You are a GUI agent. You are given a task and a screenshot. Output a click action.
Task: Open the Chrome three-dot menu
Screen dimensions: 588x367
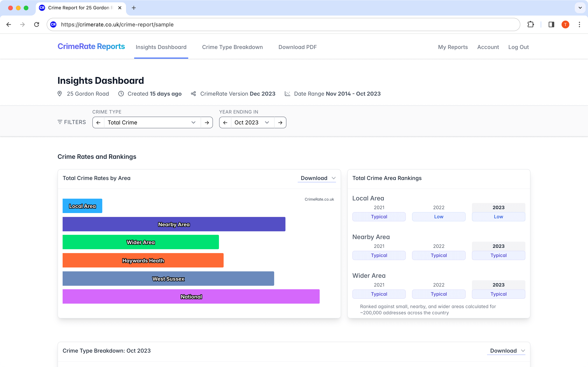579,24
